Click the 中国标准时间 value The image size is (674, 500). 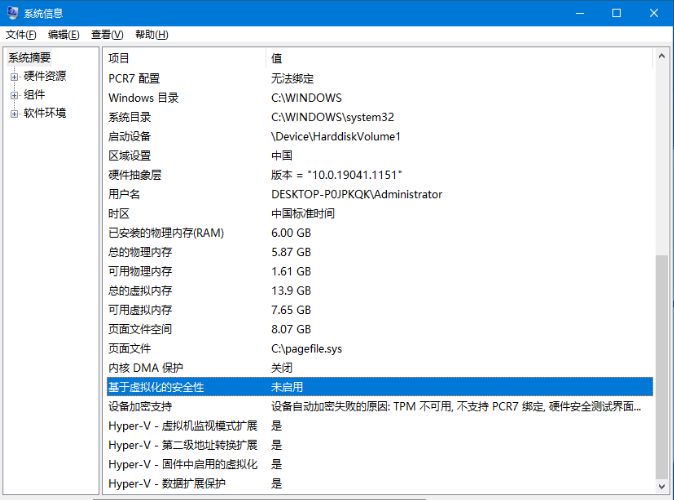coord(303,214)
